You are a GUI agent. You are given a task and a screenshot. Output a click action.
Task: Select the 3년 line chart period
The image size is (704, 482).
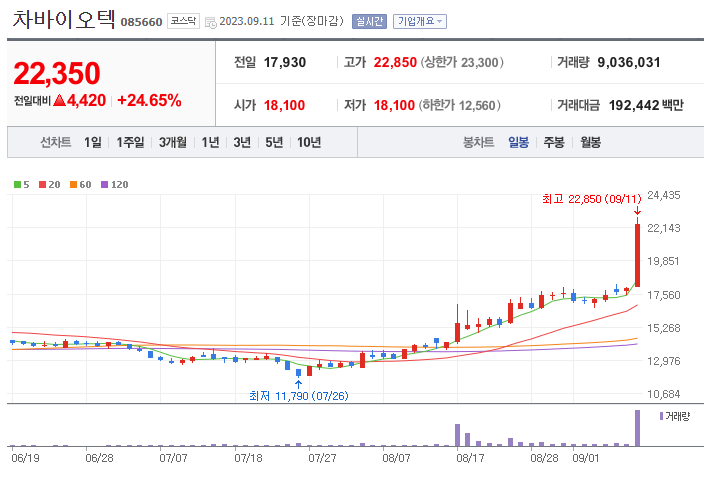coord(242,142)
